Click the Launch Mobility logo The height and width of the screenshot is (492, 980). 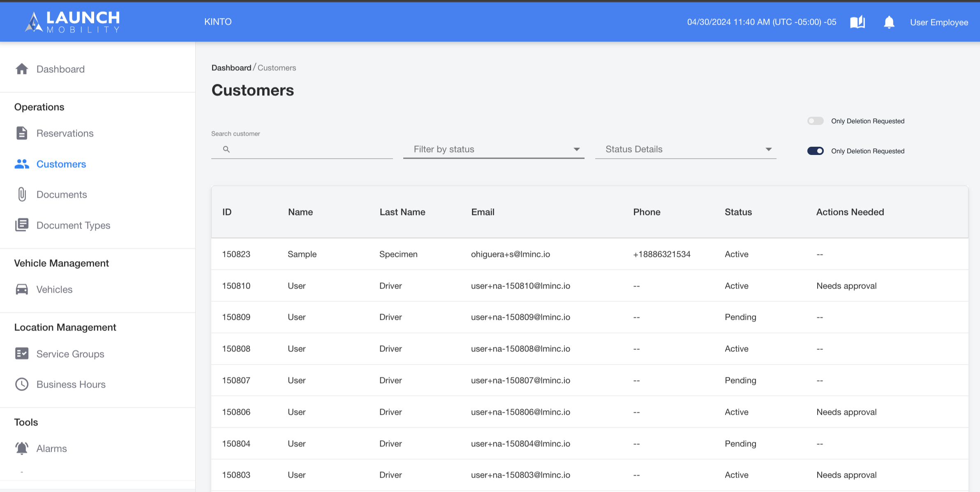pyautogui.click(x=72, y=22)
